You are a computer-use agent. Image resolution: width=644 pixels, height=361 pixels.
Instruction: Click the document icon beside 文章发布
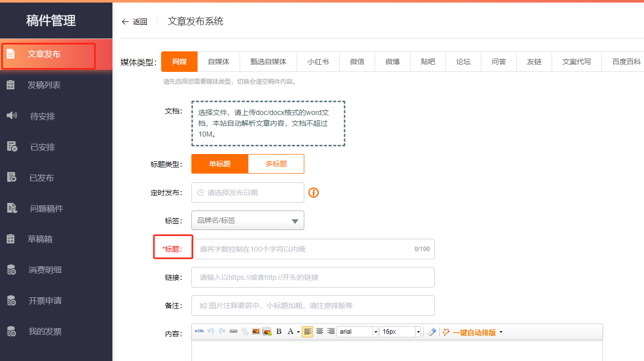11,54
